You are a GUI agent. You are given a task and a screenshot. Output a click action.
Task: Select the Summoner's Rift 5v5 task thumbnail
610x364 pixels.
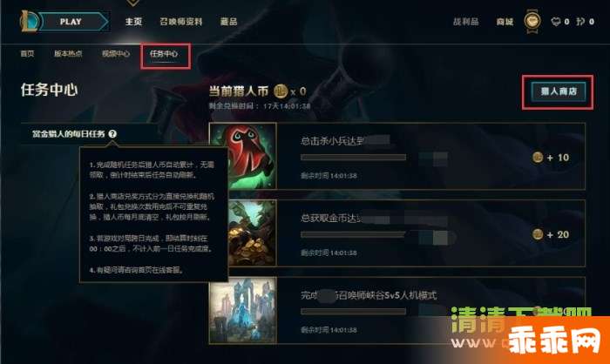pos(243,310)
